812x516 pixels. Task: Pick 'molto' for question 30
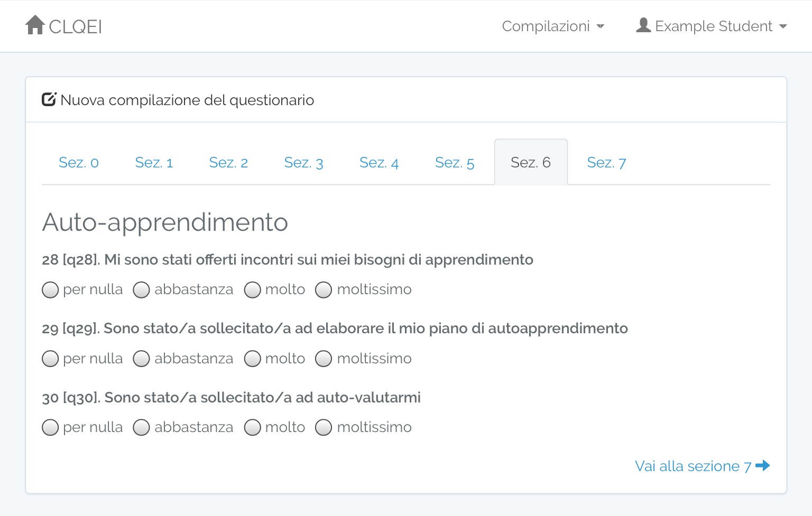click(x=253, y=427)
